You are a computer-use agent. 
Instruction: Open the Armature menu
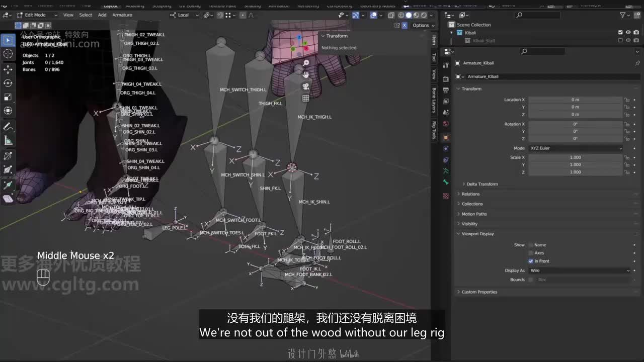[122, 15]
